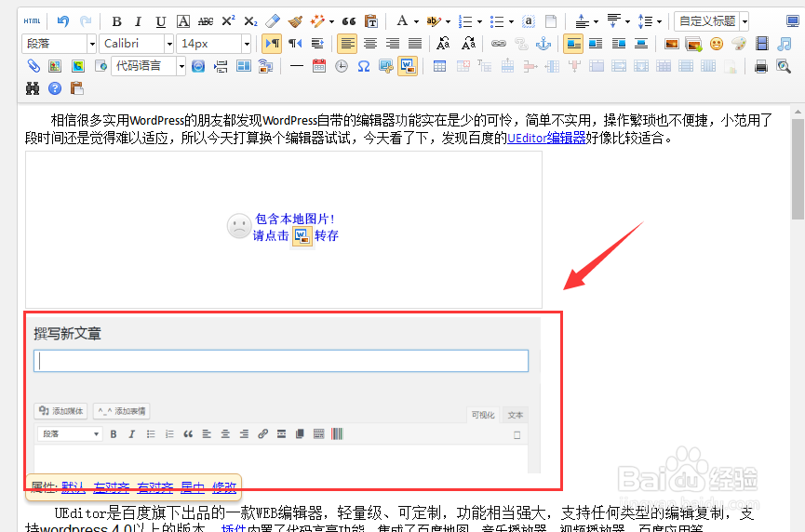
Task: Click the fullscreen monitor icon
Action: 793,21
